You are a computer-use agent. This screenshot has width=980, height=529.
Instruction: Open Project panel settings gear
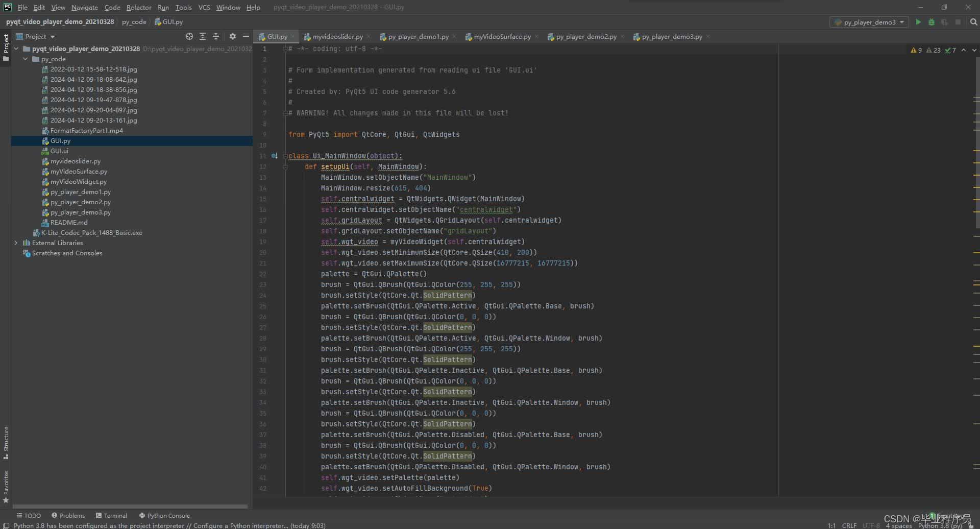(x=233, y=36)
